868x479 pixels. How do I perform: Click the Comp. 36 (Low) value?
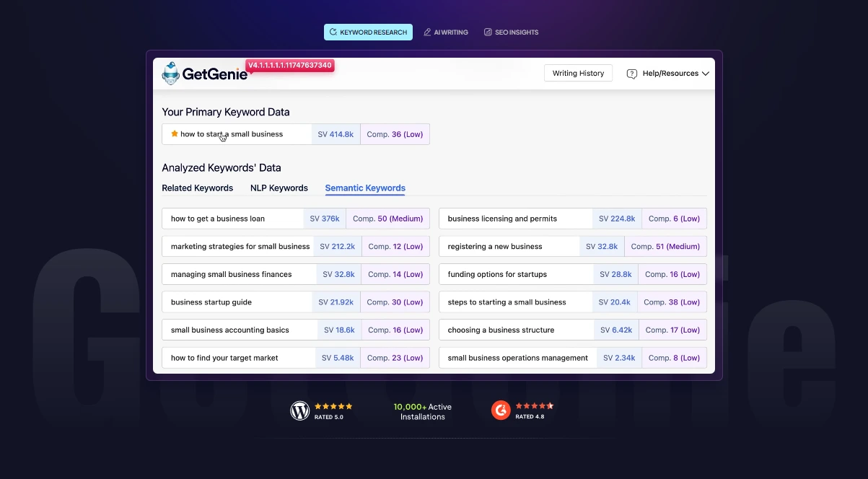tap(395, 134)
